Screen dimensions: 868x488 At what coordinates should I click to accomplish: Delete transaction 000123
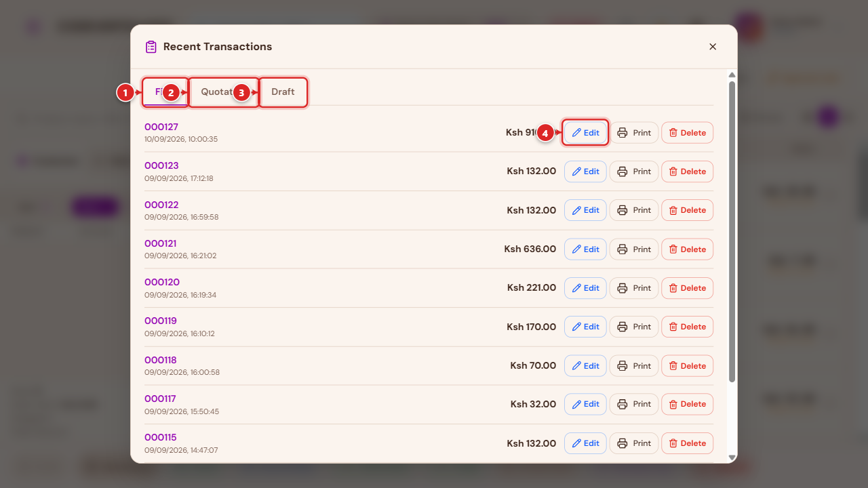[x=688, y=171]
